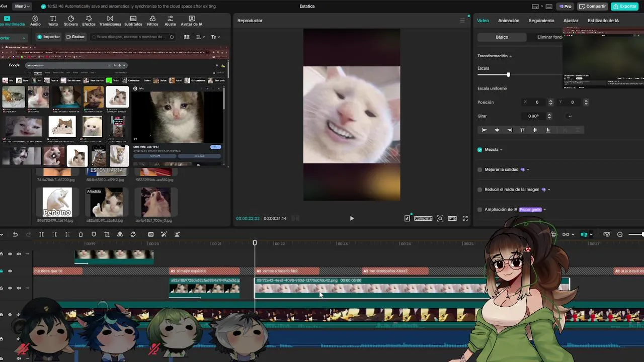644x362 pixels.
Task: Hide the cat clip track with eye icon
Action: 10,288
